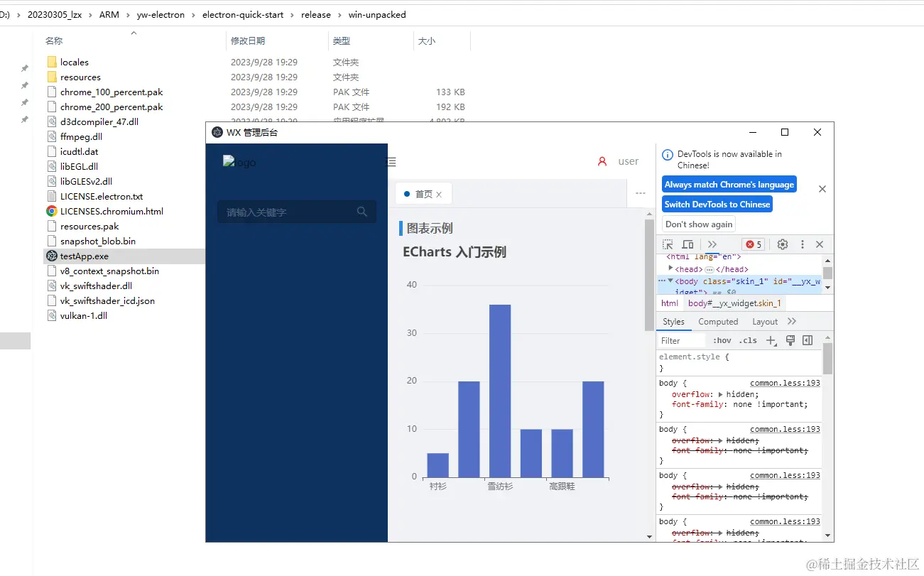The image size is (924, 576).
Task: Switch to the Computed tab
Action: tap(718, 322)
